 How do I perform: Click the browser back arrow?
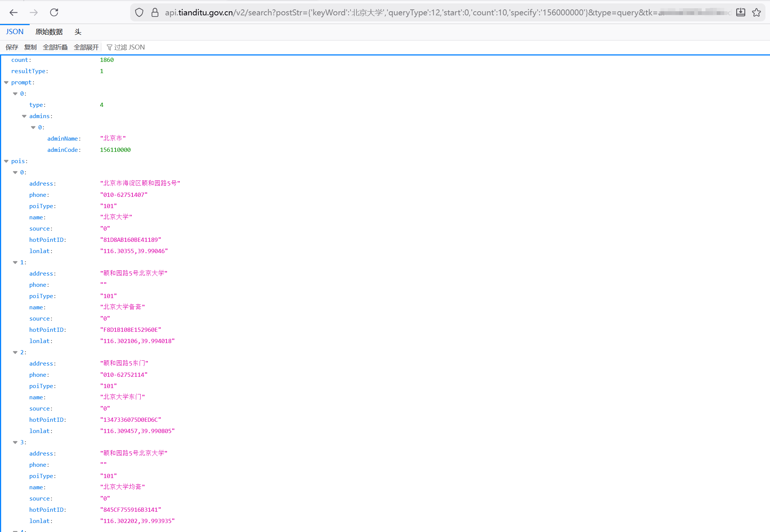14,12
